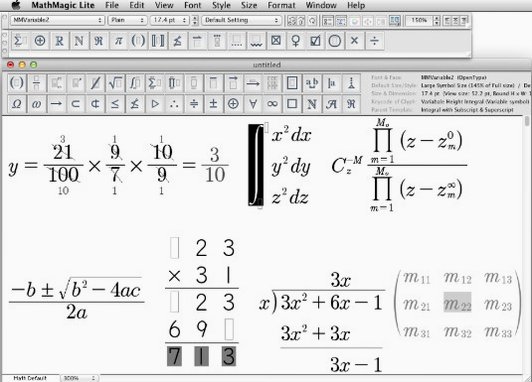Open the right arrow symbol palette
Viewport: 532px width, 382px height.
pyautogui.click(x=56, y=103)
